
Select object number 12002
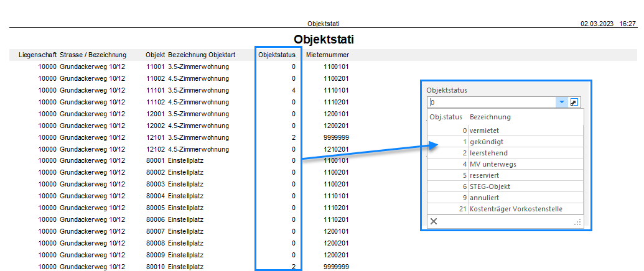[x=156, y=126]
